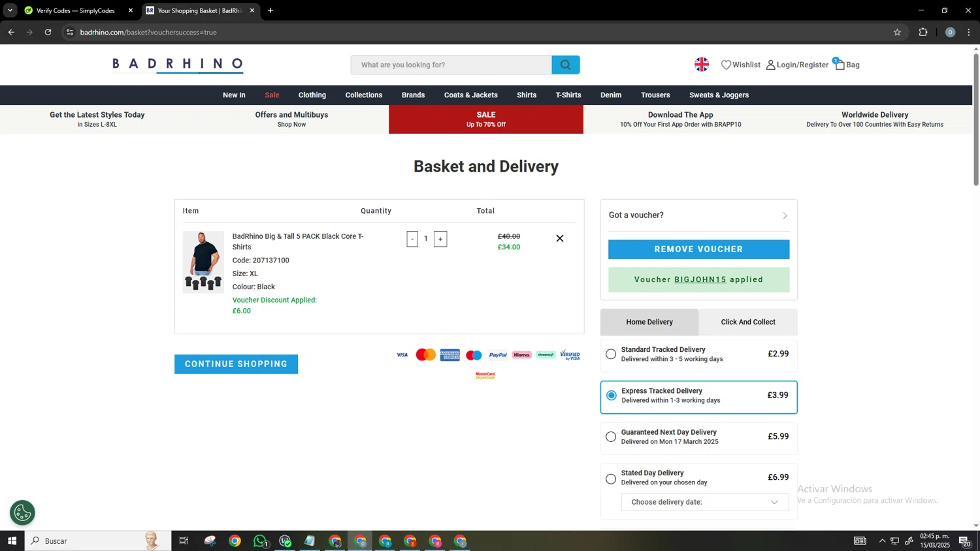
Task: Open the Clothing menu
Action: point(312,95)
